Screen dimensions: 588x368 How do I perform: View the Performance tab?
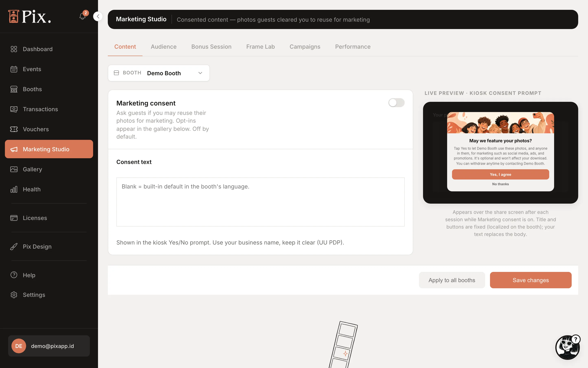coord(353,47)
